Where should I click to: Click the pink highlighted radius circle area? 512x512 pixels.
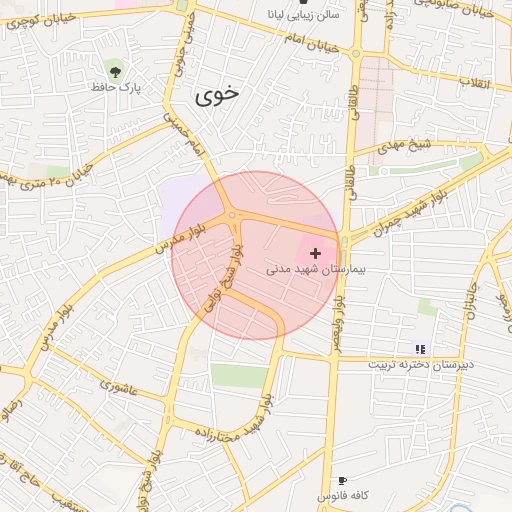[x=256, y=255]
